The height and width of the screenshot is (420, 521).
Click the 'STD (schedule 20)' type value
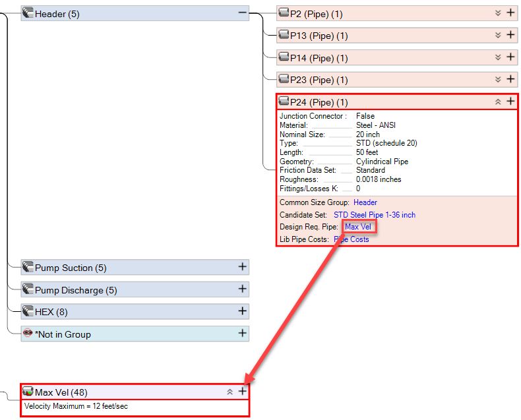click(x=386, y=143)
